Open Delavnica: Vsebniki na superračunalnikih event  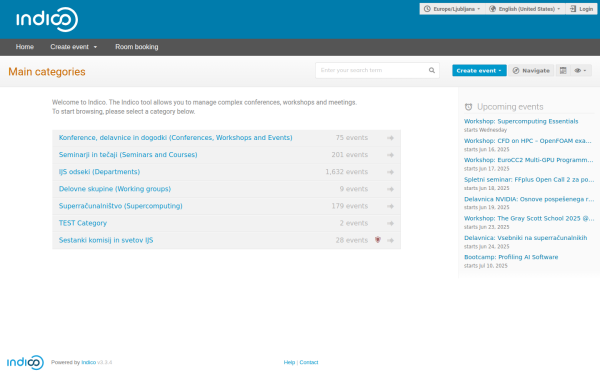coord(525,238)
